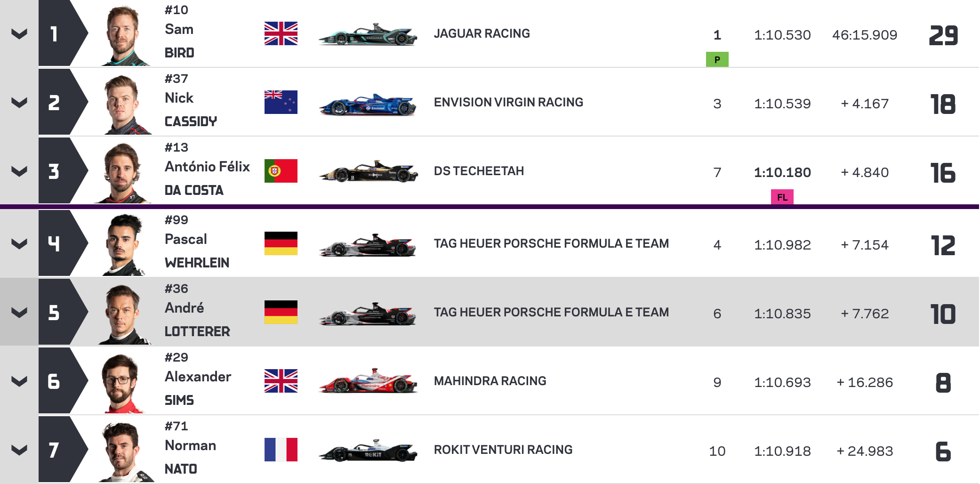This screenshot has width=980, height=484.
Task: Click the Jaguar Racing car image
Action: click(368, 34)
